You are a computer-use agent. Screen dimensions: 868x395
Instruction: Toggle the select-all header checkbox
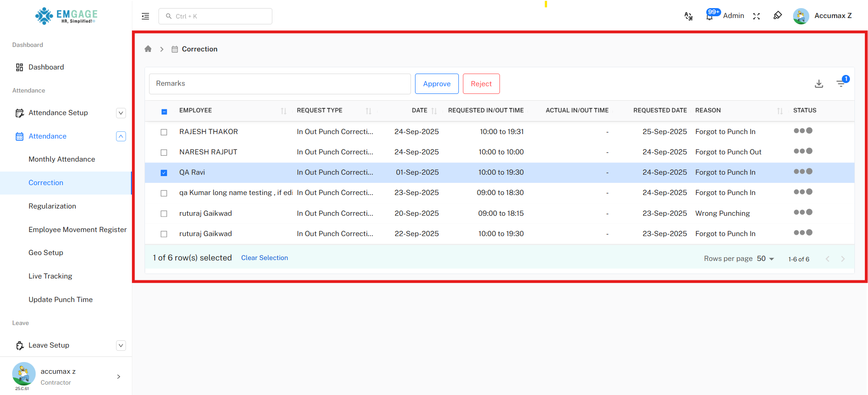pos(164,112)
